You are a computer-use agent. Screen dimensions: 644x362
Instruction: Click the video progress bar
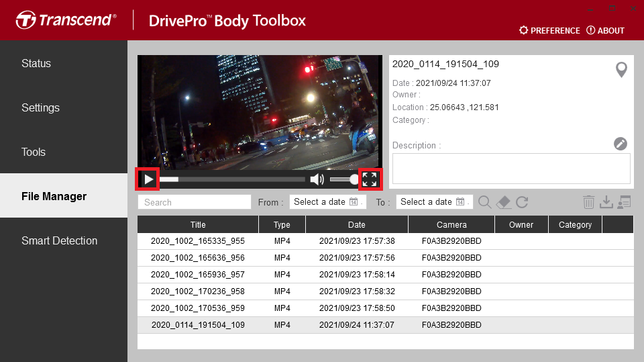pyautogui.click(x=233, y=179)
